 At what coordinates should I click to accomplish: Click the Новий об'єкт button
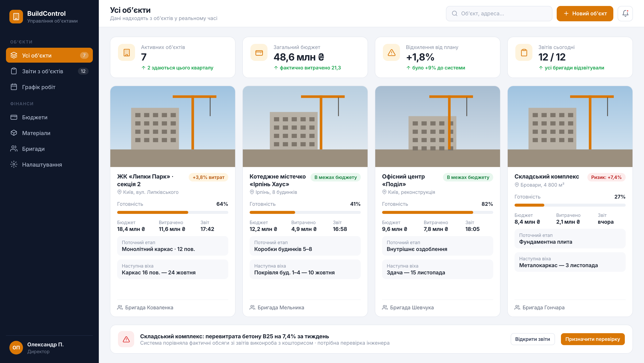pos(585,13)
